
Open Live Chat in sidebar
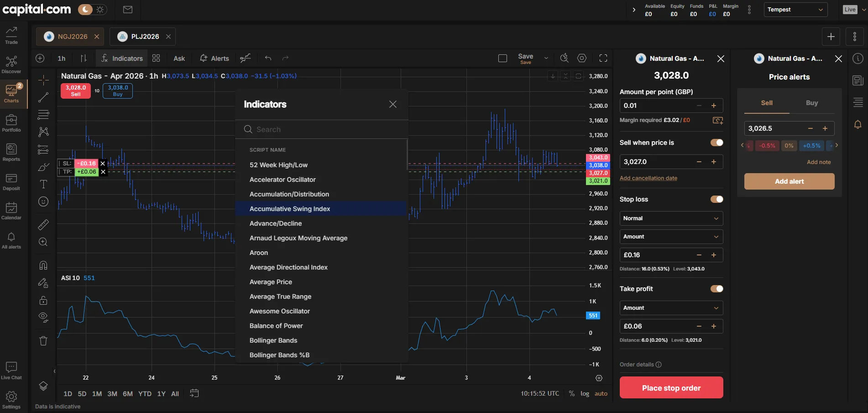point(11,371)
